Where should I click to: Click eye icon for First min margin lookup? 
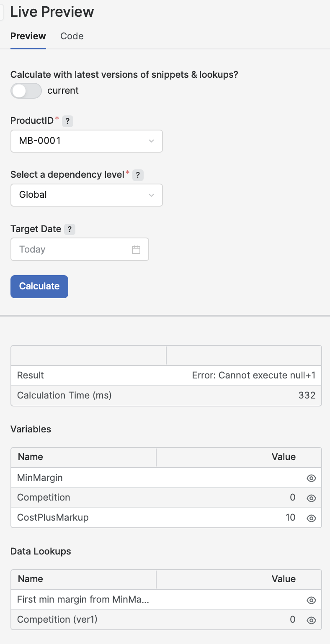[x=311, y=600]
